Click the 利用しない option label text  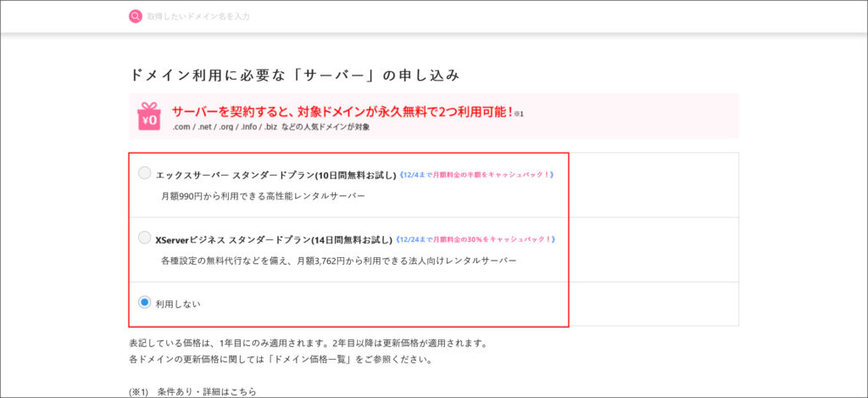[x=178, y=303]
